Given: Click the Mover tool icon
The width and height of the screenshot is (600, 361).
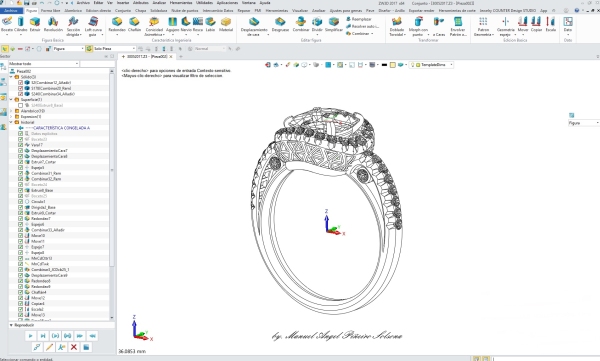Looking at the screenshot, I should tap(523, 23).
